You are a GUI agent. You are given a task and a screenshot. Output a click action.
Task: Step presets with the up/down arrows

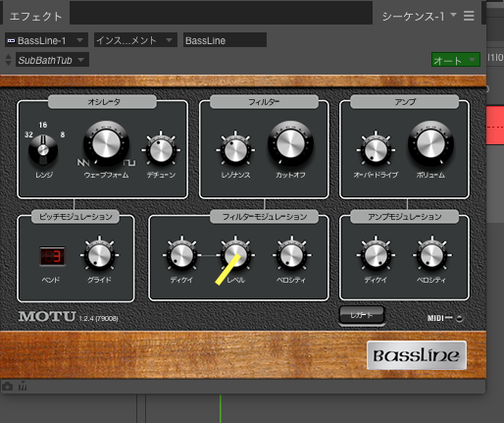(8, 60)
